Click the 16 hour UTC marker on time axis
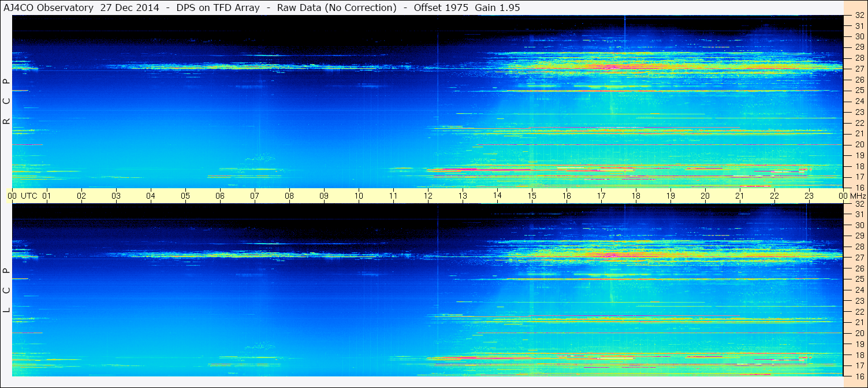Viewport: 868px width, 388px height. pyautogui.click(x=567, y=196)
